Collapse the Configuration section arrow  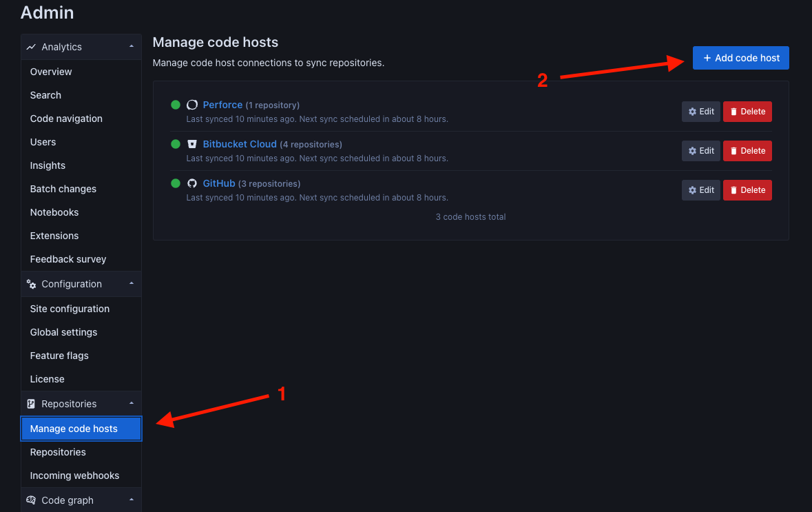click(132, 283)
